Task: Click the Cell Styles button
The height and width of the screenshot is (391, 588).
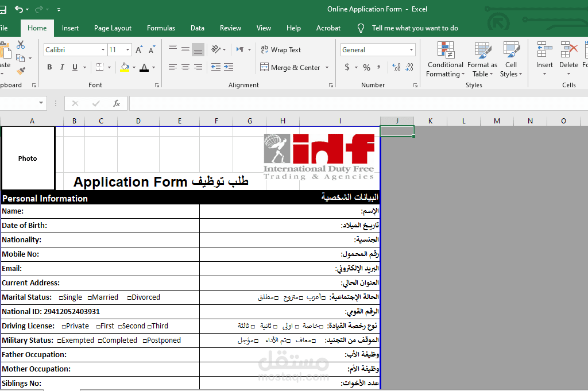Action: pos(511,59)
